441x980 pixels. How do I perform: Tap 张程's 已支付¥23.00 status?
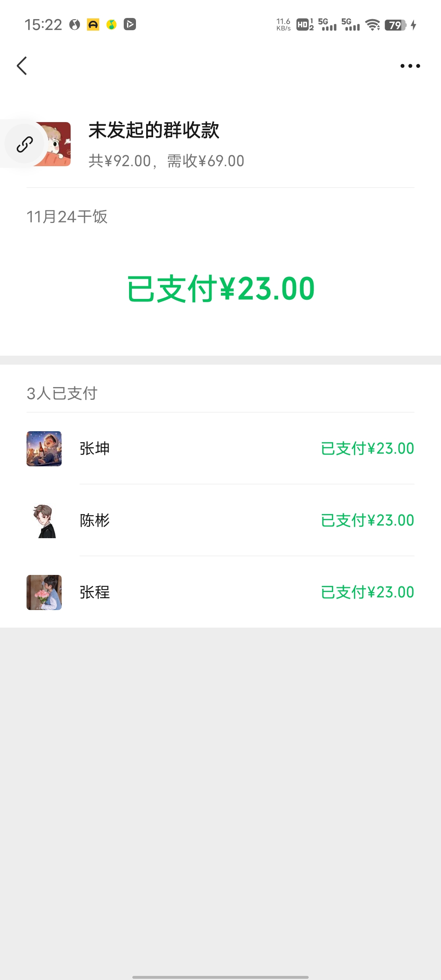(x=367, y=592)
